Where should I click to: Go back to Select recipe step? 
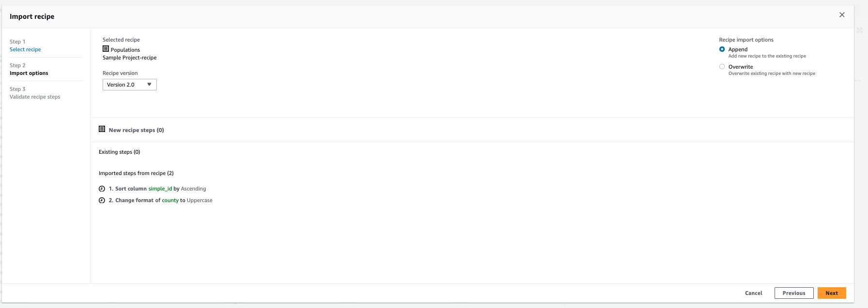pos(25,49)
